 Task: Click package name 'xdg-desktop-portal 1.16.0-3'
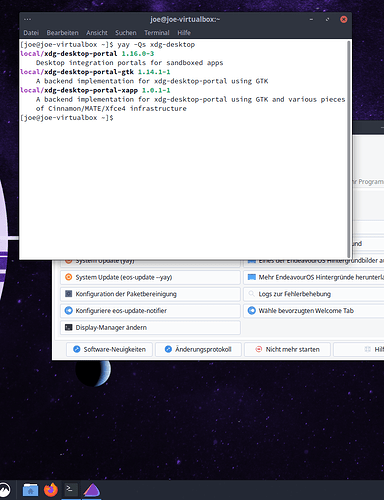click(x=99, y=54)
